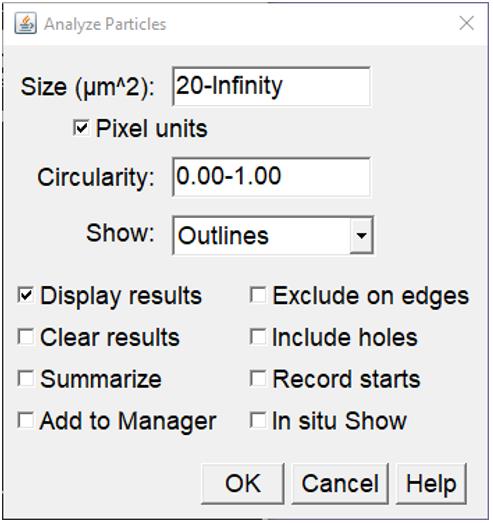Check the Summarize option

click(x=25, y=379)
